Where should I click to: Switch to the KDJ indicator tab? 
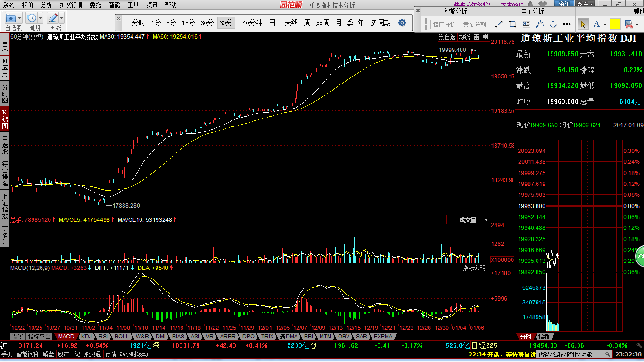click(86, 337)
